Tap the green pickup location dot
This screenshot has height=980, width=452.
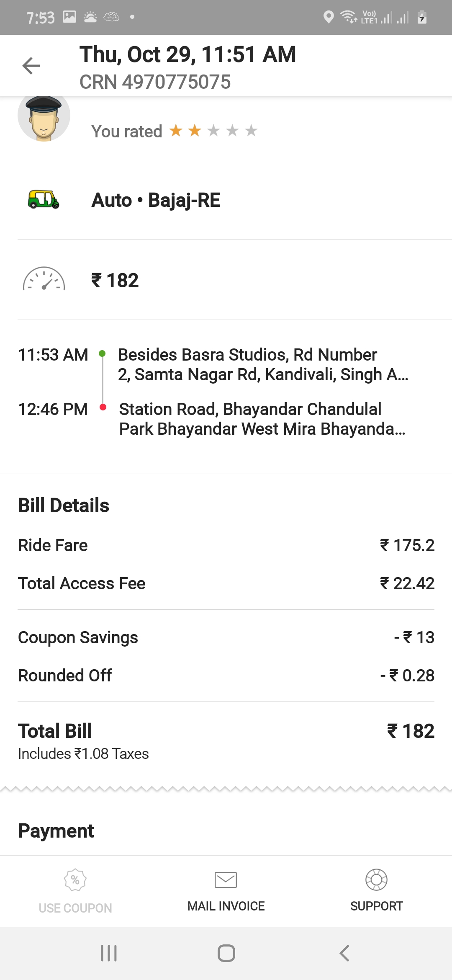[x=102, y=354]
